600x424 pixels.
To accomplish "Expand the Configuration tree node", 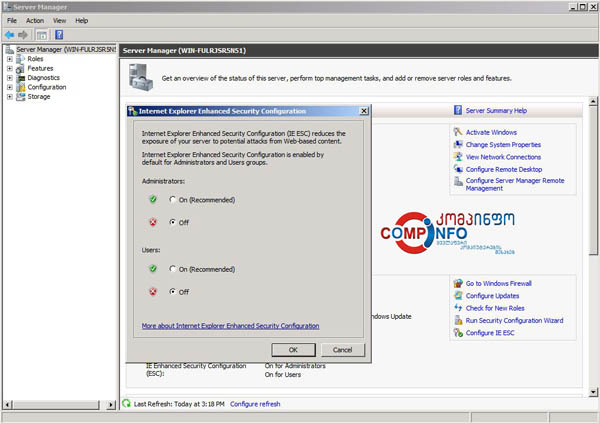I will pyautogui.click(x=10, y=87).
